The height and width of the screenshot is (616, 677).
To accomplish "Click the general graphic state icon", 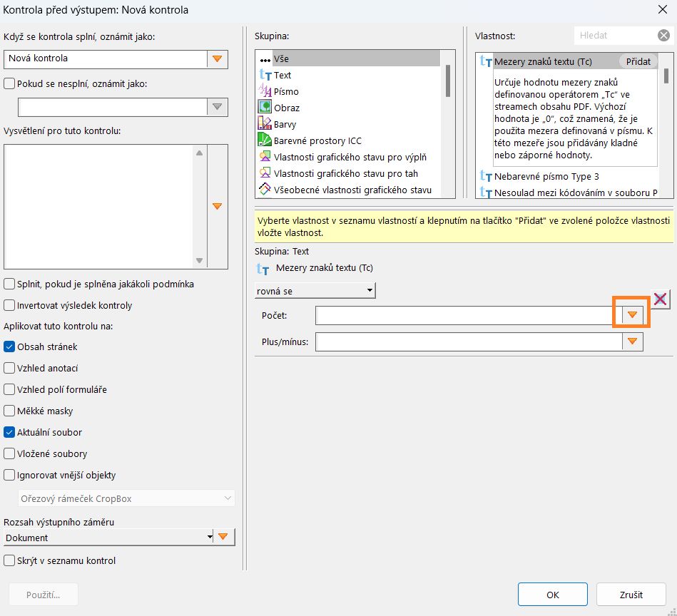I will tap(265, 189).
